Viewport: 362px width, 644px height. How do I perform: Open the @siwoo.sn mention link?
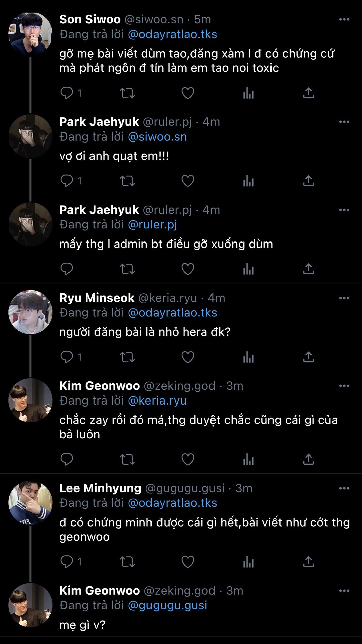point(157,137)
